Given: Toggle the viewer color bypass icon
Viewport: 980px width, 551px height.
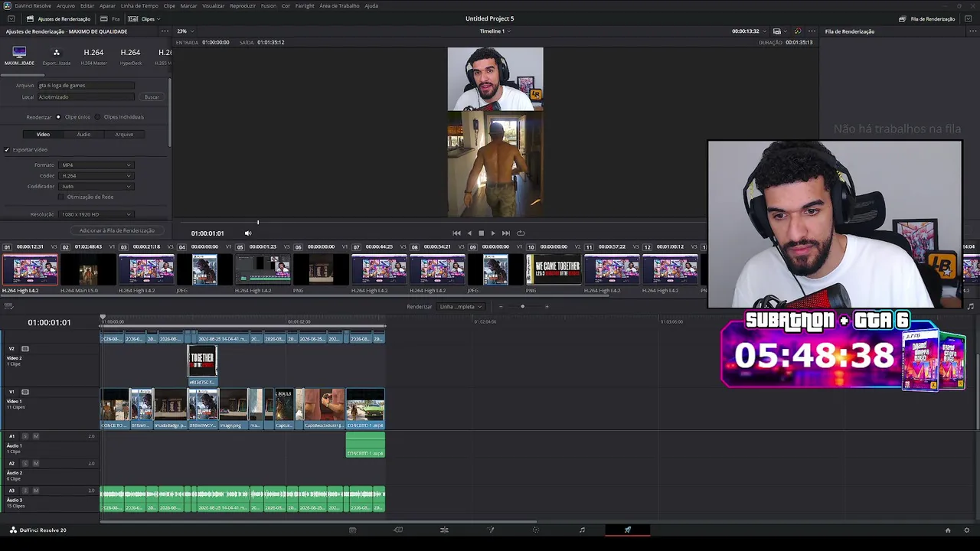Looking at the screenshot, I should point(797,31).
